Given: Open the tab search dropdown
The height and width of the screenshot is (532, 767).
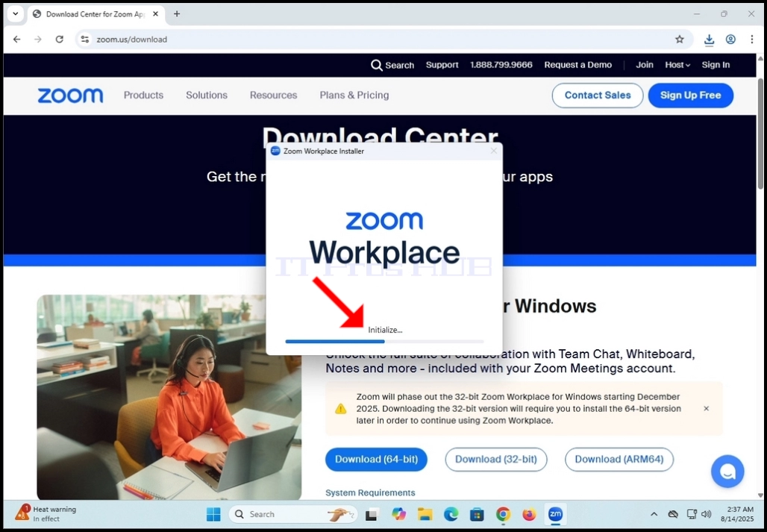Looking at the screenshot, I should (x=15, y=13).
